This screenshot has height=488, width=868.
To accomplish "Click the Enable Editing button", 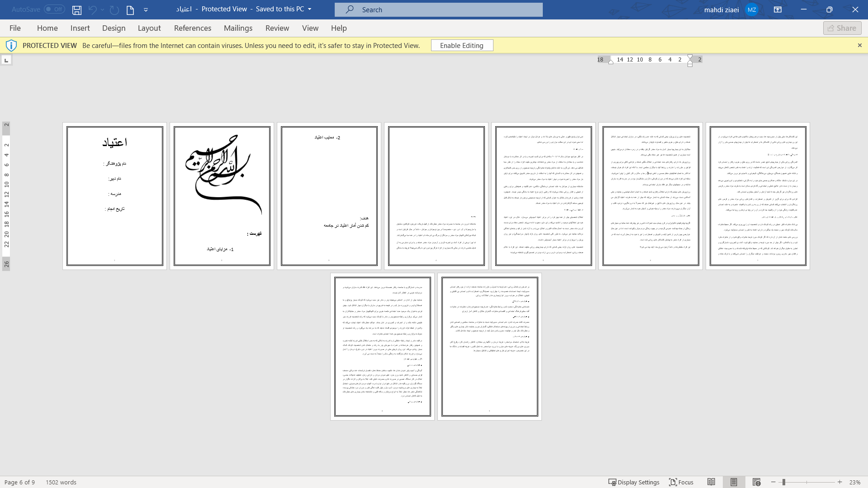I will (462, 45).
